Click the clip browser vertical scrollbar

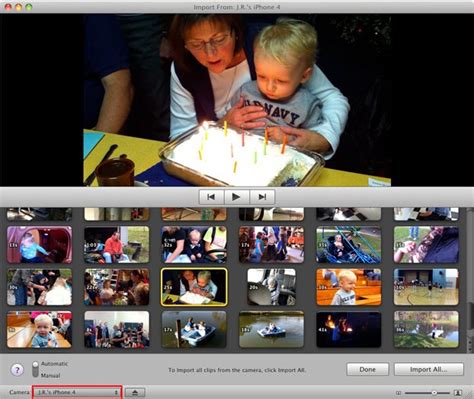(470, 317)
